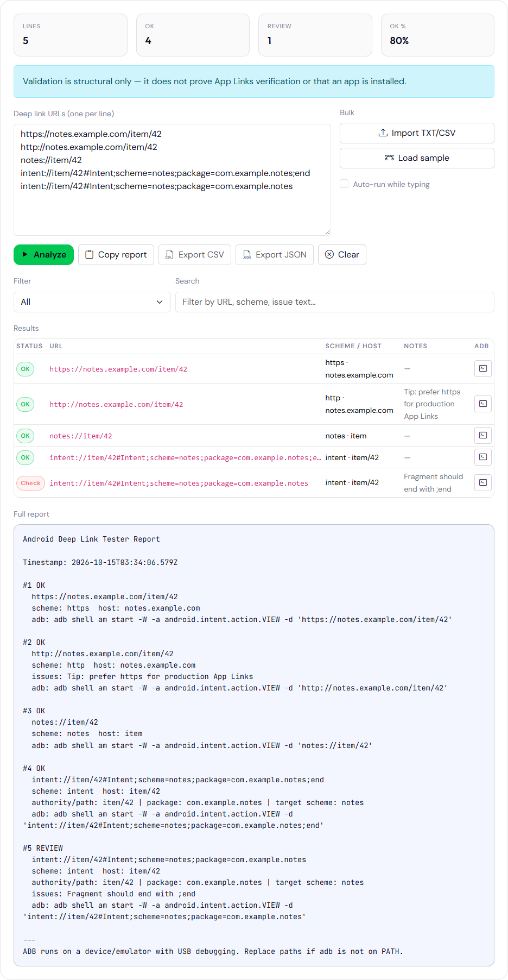The width and height of the screenshot is (508, 980).
Task: Select URL https://notes.example.com/item/42 in results
Action: click(x=118, y=369)
